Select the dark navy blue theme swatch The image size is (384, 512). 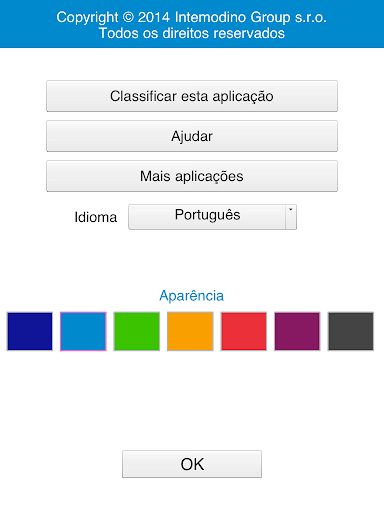click(30, 331)
